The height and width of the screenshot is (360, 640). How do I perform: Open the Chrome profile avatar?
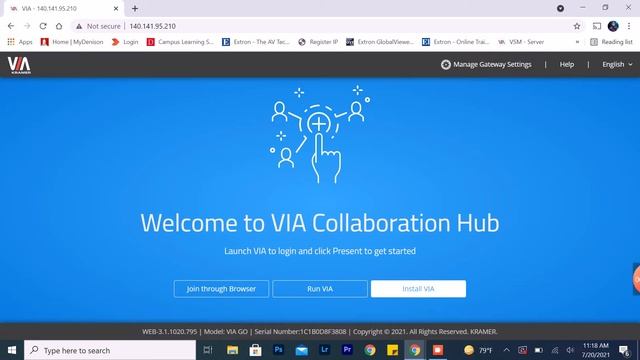(613, 26)
